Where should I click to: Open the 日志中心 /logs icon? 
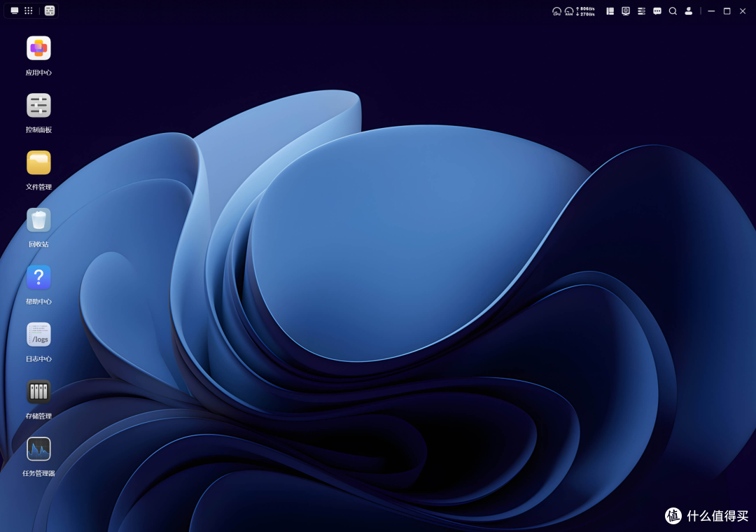[38, 335]
